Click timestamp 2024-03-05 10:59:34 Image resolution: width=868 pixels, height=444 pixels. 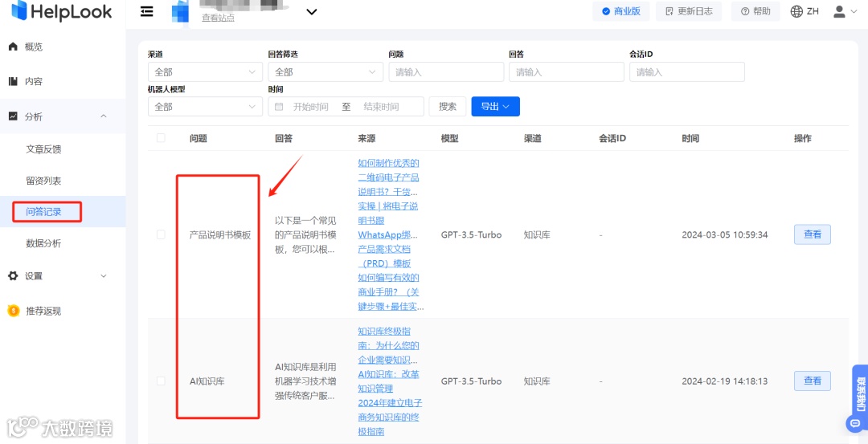click(x=725, y=235)
